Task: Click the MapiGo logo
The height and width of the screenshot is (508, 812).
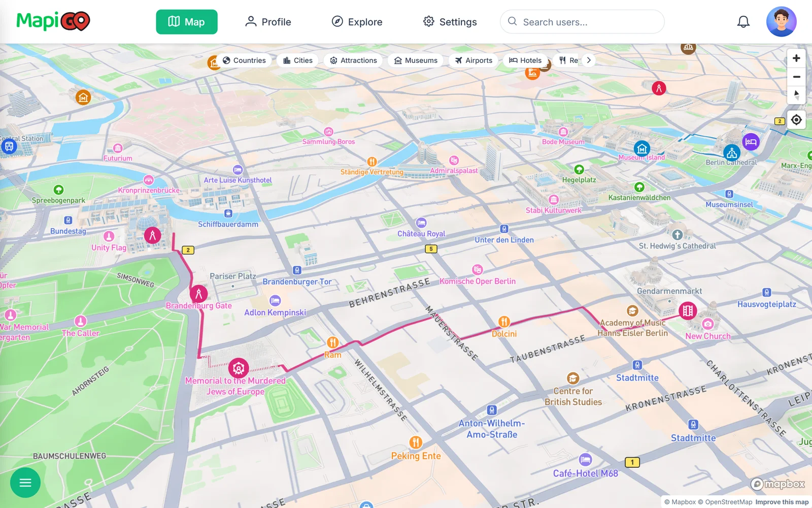Action: pos(53,21)
